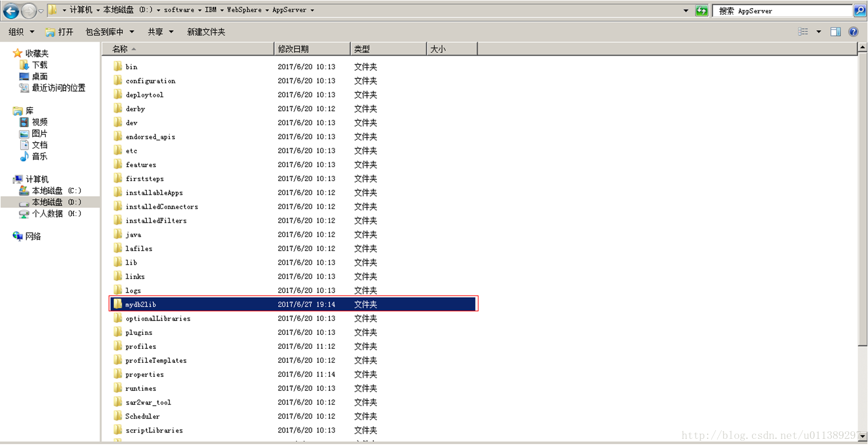
Task: Select the optionalLibraries folder icon
Action: [118, 318]
